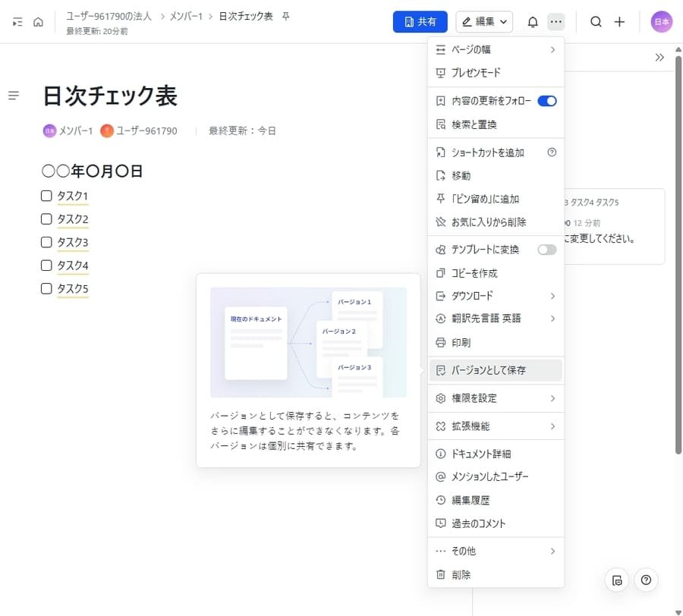This screenshot has width=683, height=616.
Task: Open the notifications bell icon
Action: [x=534, y=21]
